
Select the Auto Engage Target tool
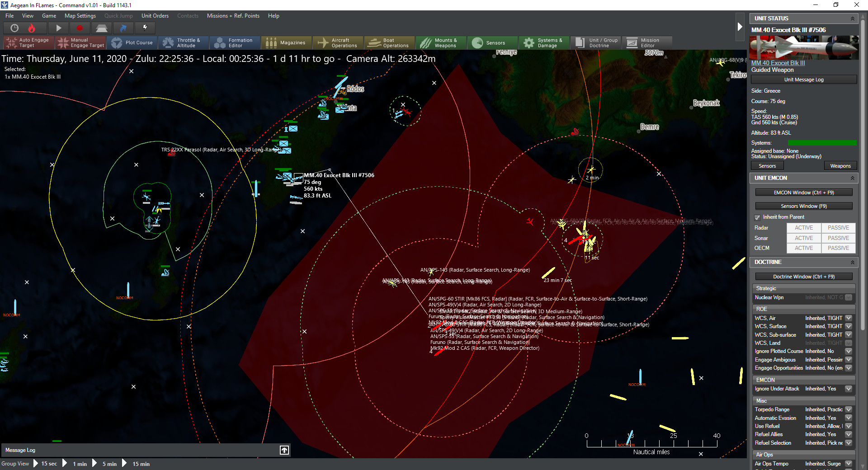point(28,42)
